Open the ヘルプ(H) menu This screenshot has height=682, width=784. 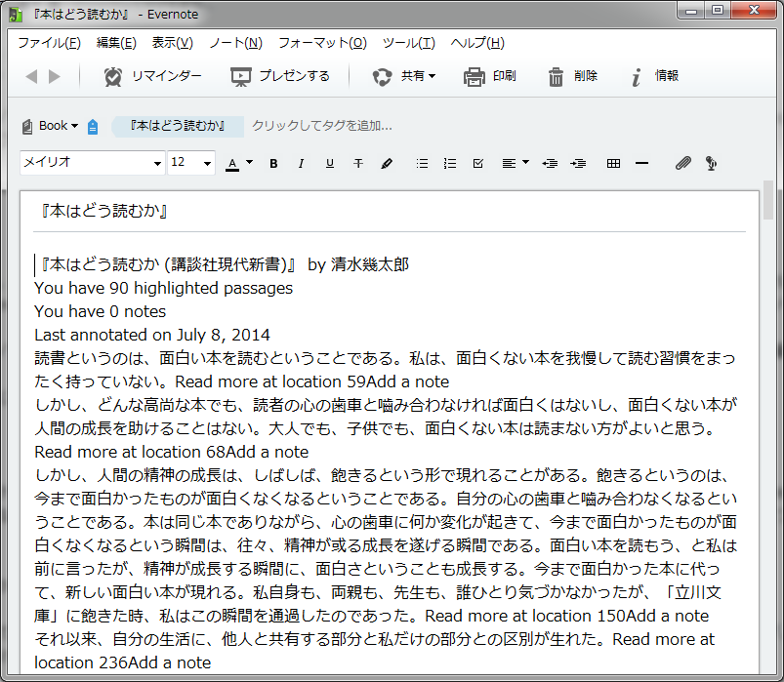(x=477, y=44)
